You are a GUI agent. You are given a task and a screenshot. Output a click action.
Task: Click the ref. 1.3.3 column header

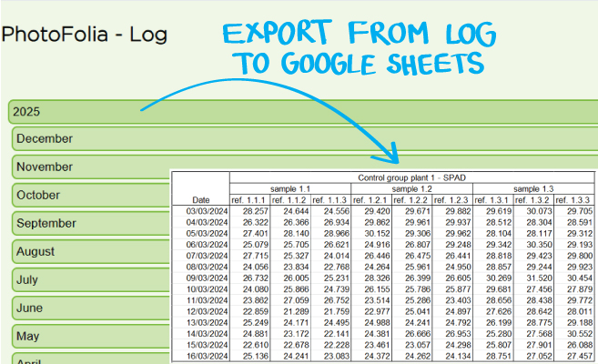pos(574,200)
